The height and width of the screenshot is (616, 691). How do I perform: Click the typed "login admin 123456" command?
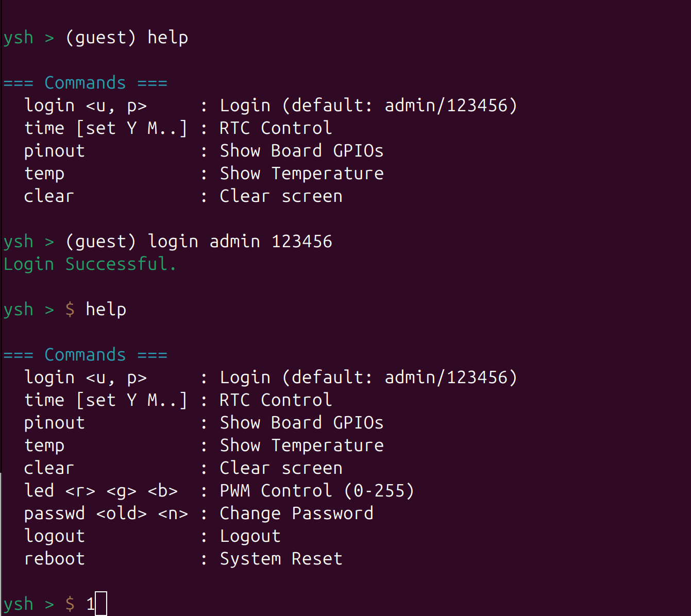240,242
